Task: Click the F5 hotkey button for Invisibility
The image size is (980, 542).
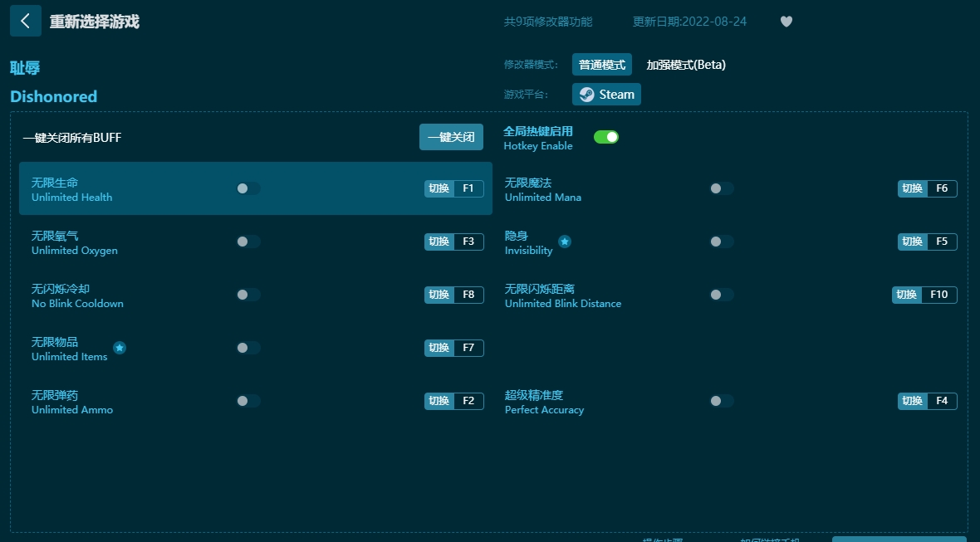Action: point(928,242)
